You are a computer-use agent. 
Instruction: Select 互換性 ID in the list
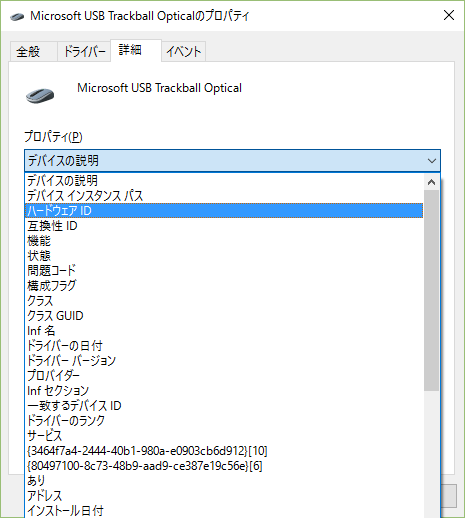(224, 226)
